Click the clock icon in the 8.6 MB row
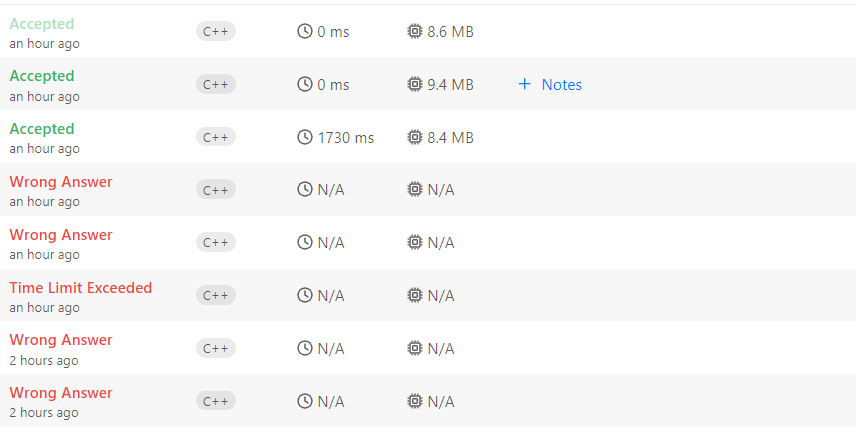 click(305, 31)
